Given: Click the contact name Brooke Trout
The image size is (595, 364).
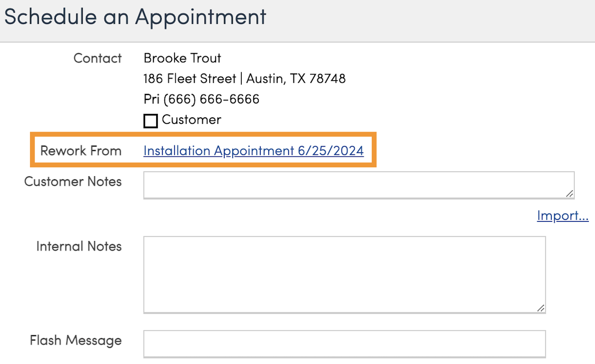Looking at the screenshot, I should (x=182, y=58).
